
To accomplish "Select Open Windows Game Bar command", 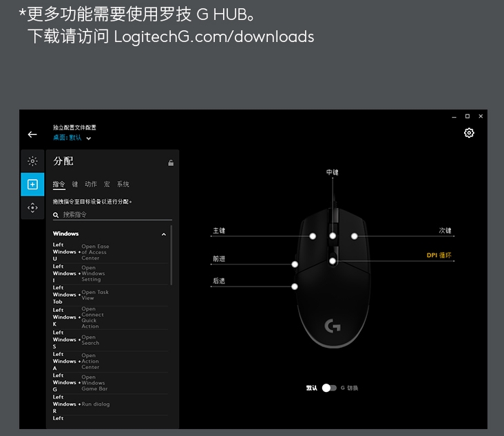I will 110,383.
